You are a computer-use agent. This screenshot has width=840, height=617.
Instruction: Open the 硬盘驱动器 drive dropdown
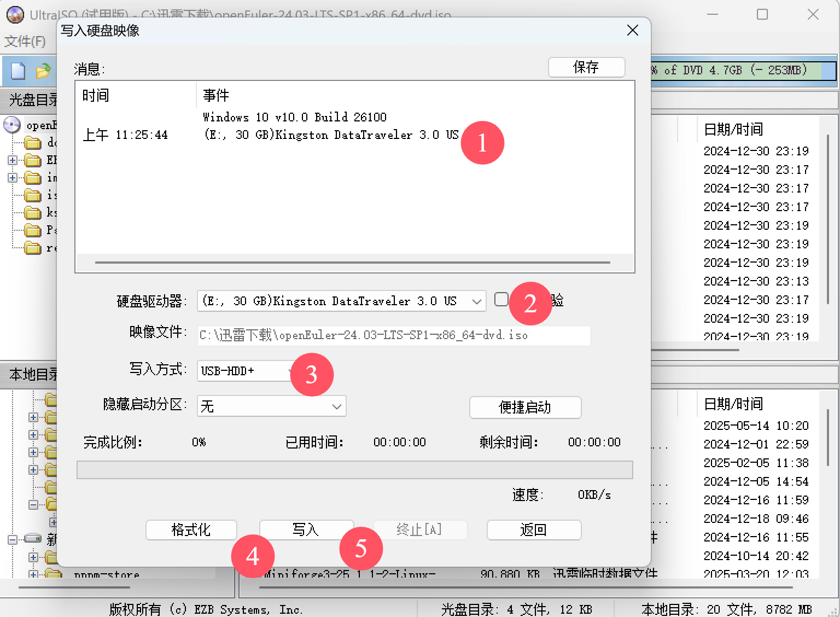click(x=476, y=301)
